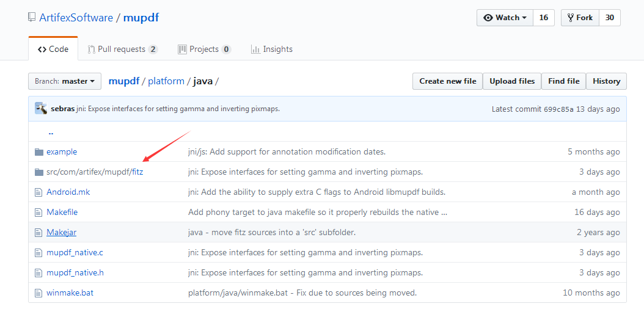Screen dimensions: 644x320
Task: Open the Branch: master dropdown
Action: [65, 81]
